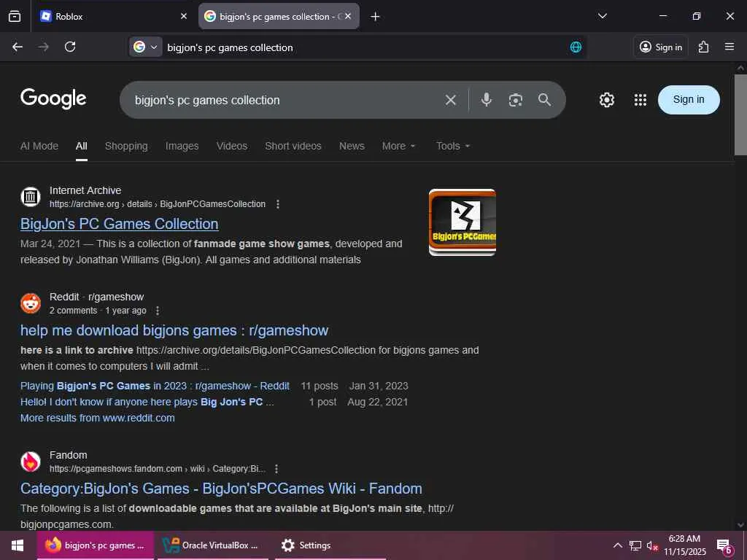The width and height of the screenshot is (747, 560).
Task: Switch to Videos results
Action: (232, 146)
